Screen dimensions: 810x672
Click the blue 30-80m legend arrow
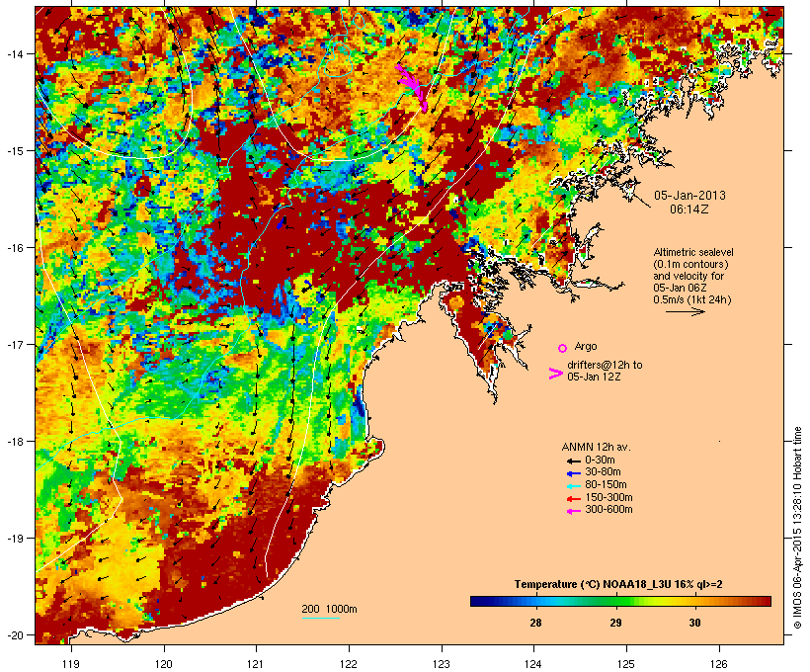coord(573,473)
